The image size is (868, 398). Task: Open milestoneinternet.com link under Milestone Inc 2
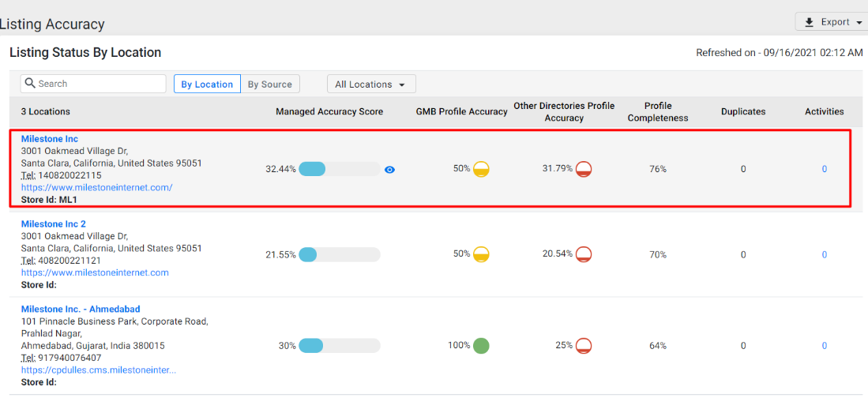(95, 273)
